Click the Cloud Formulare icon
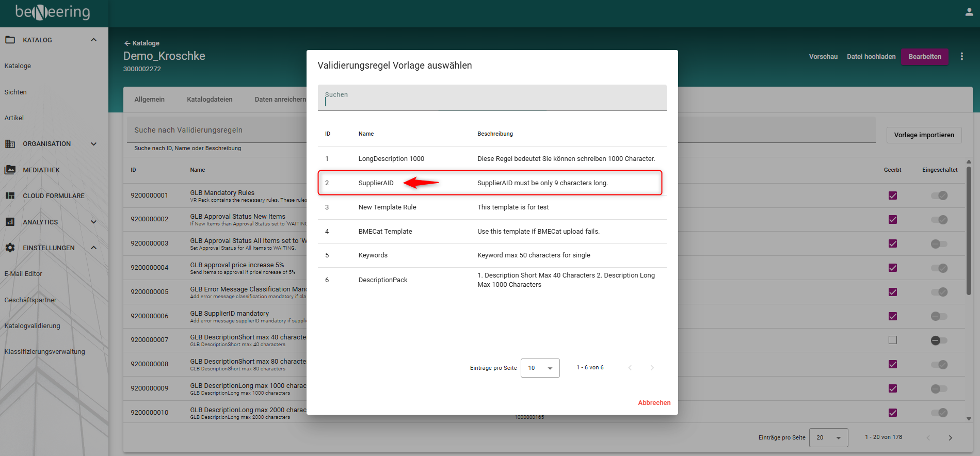 pyautogui.click(x=10, y=196)
